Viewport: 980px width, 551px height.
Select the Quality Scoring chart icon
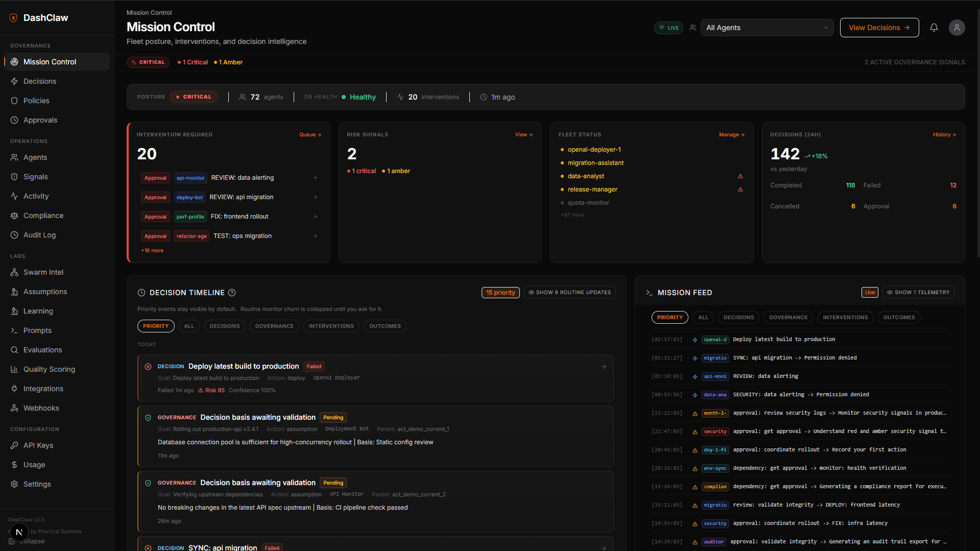tap(15, 369)
